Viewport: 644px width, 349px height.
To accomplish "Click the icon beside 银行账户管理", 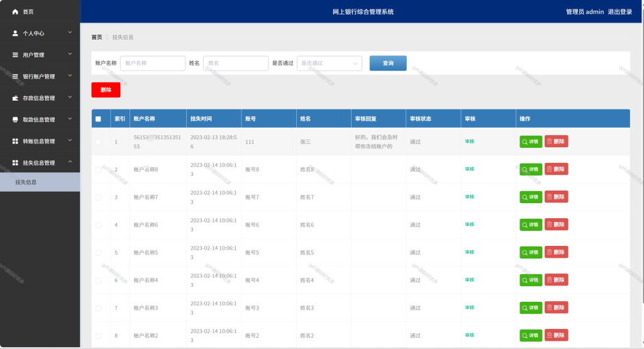I will coord(15,76).
